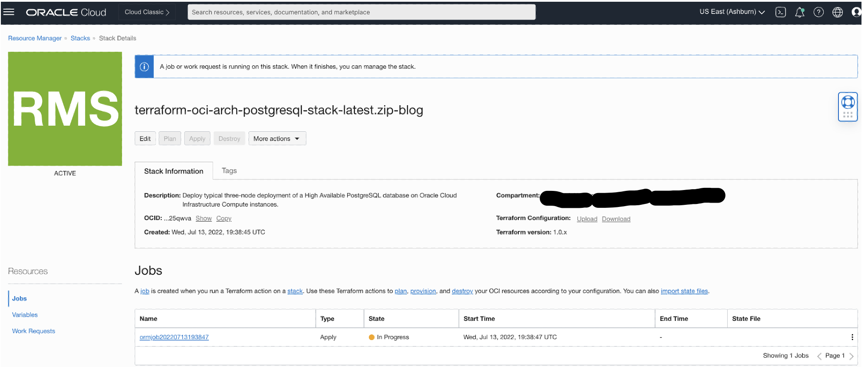The height and width of the screenshot is (367, 868).
Task: Click the 'Apply' type cell in job row
Action: (x=328, y=337)
